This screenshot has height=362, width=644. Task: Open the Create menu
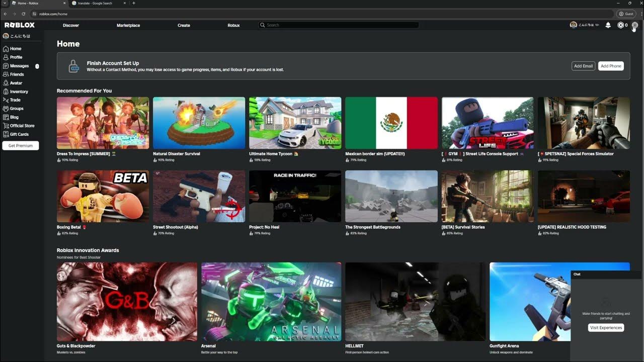click(184, 25)
